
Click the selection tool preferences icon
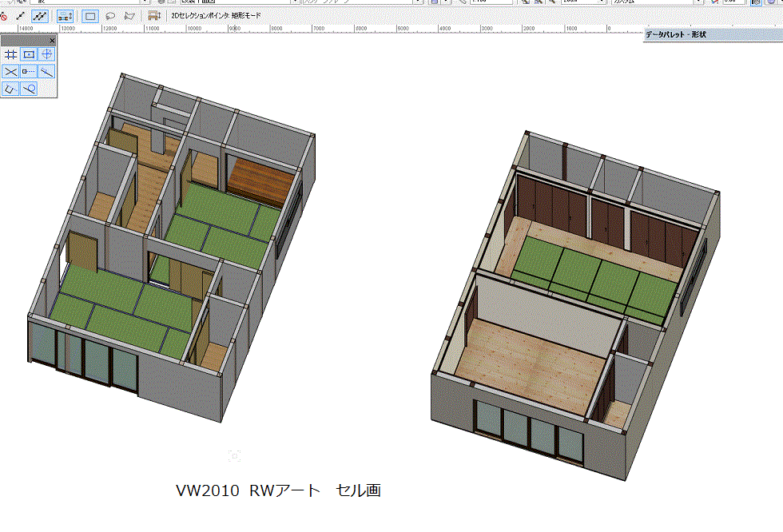click(x=154, y=15)
